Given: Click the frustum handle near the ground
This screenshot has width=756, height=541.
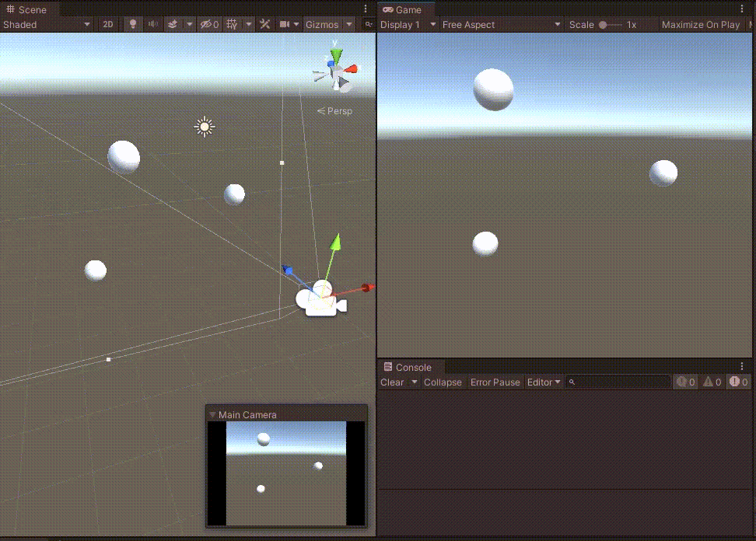Looking at the screenshot, I should 108,359.
